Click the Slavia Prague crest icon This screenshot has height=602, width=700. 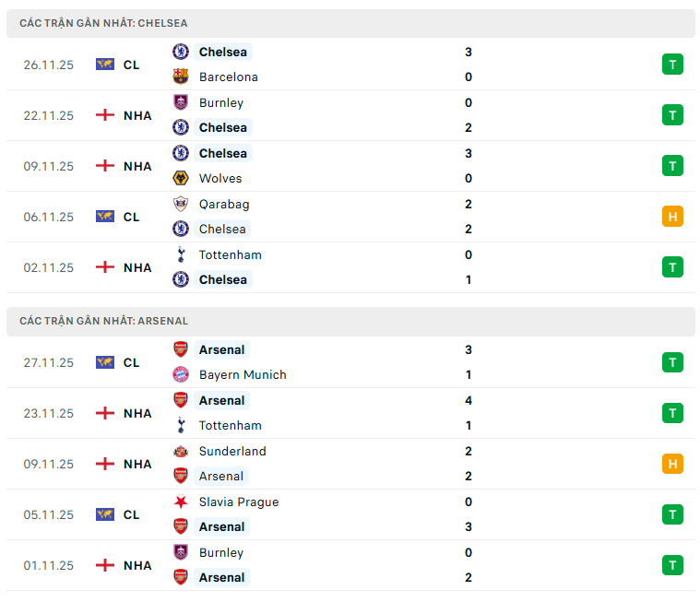181,502
